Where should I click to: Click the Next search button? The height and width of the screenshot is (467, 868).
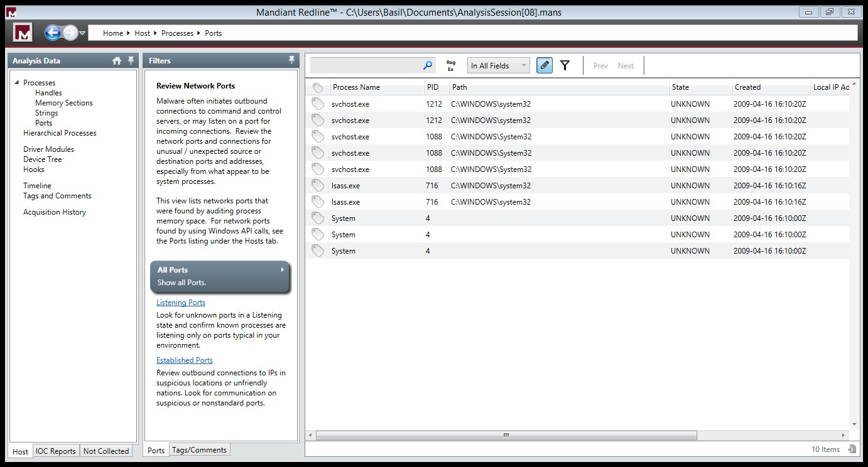click(x=626, y=65)
